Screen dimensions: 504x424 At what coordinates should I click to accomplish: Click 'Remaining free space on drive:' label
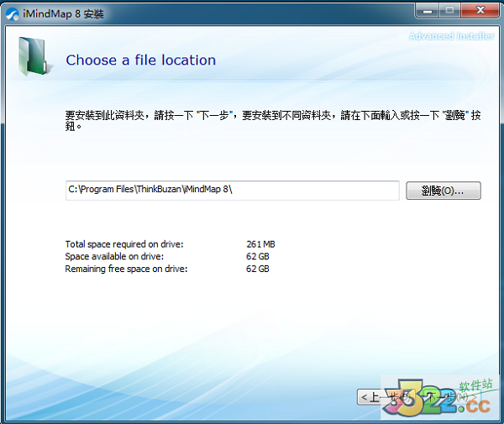[x=126, y=269]
